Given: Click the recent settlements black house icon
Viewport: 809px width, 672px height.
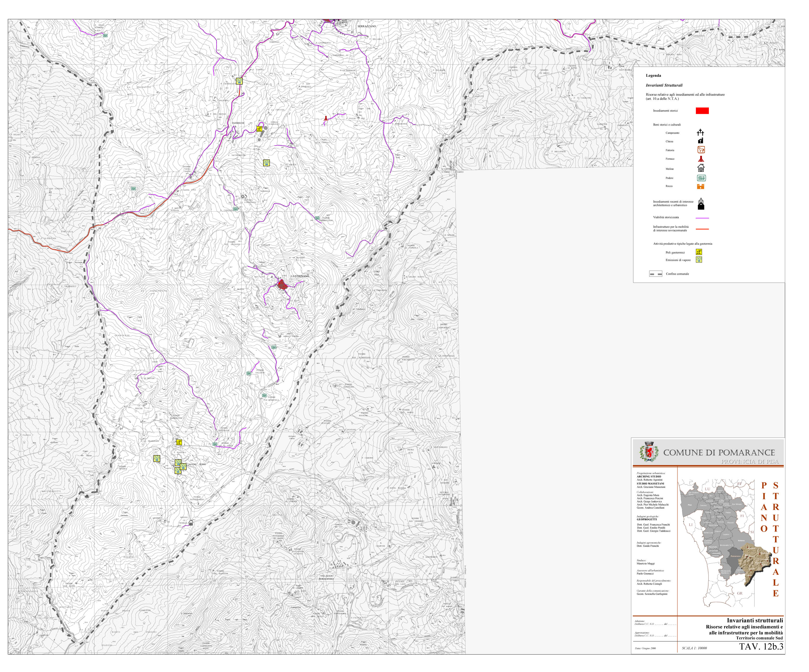Looking at the screenshot, I should click(x=701, y=204).
